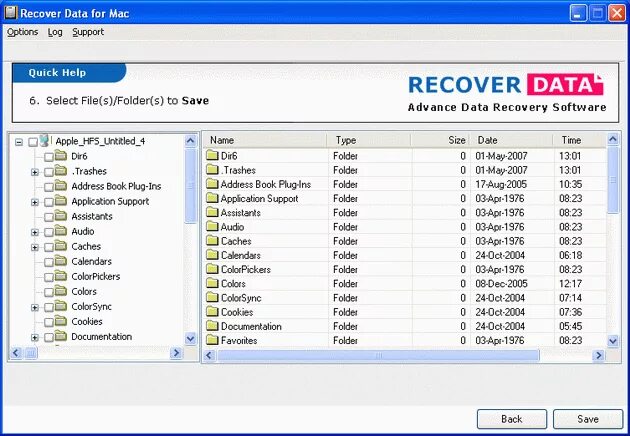
Task: Click the Address Book Plug-Ins folder icon in tree
Action: [x=61, y=185]
